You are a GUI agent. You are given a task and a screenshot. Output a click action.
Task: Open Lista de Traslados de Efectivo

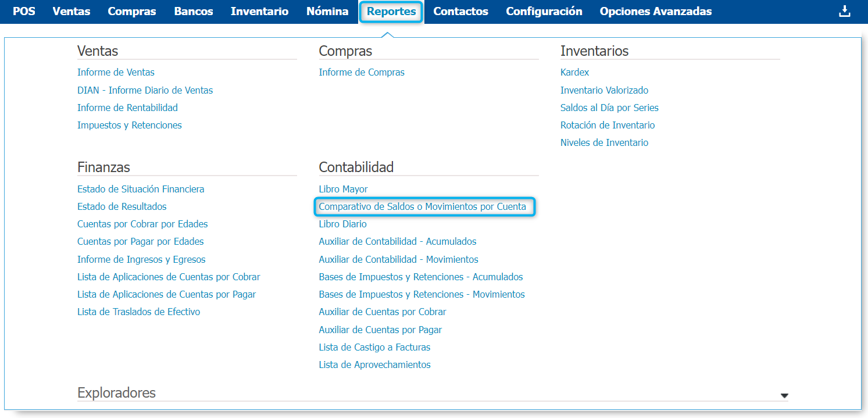point(138,312)
